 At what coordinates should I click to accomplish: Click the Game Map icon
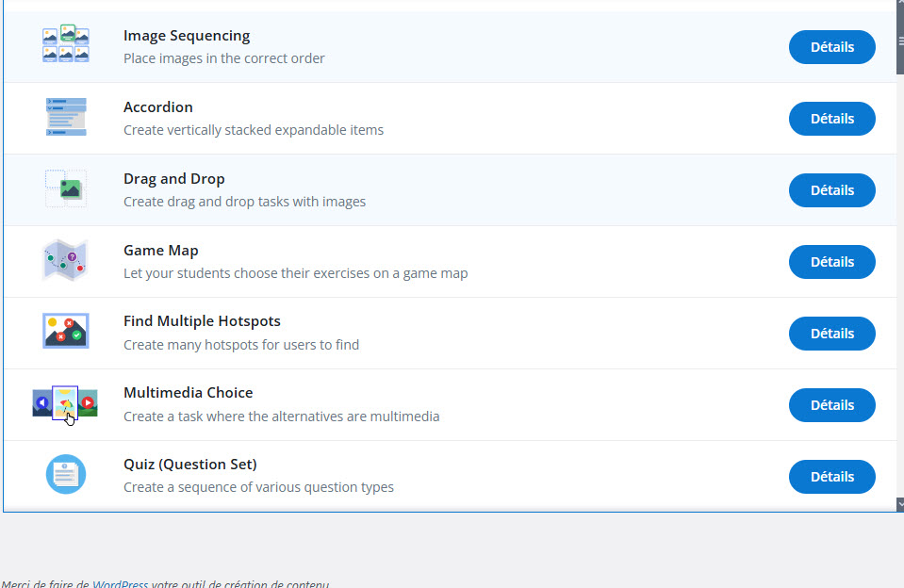pyautogui.click(x=65, y=261)
